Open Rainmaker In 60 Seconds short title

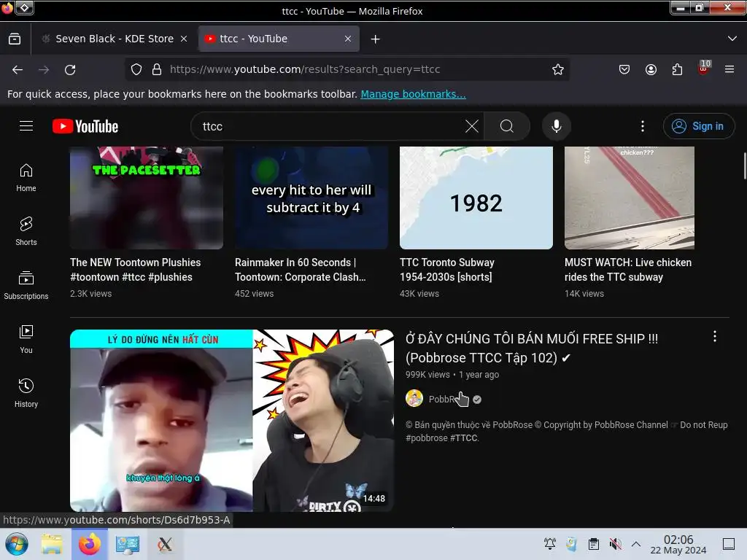[300, 270]
